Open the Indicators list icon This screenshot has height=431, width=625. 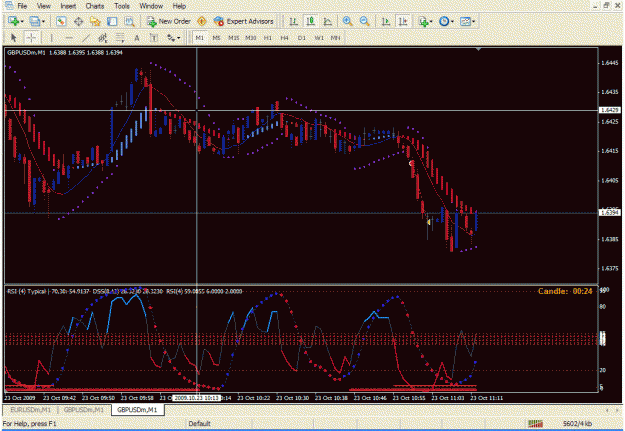[423, 21]
